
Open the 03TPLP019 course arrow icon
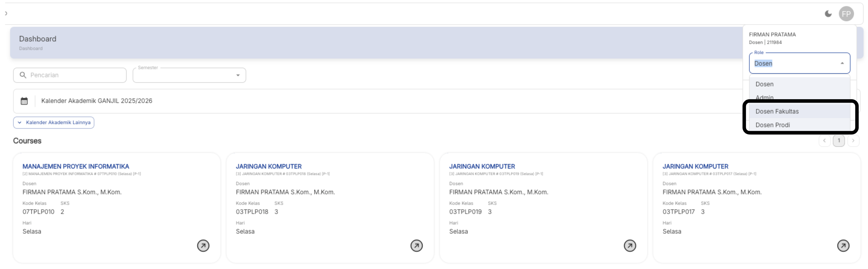click(x=630, y=246)
